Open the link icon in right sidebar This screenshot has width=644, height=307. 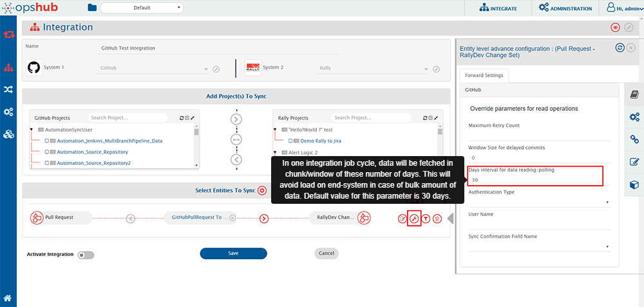pyautogui.click(x=634, y=139)
